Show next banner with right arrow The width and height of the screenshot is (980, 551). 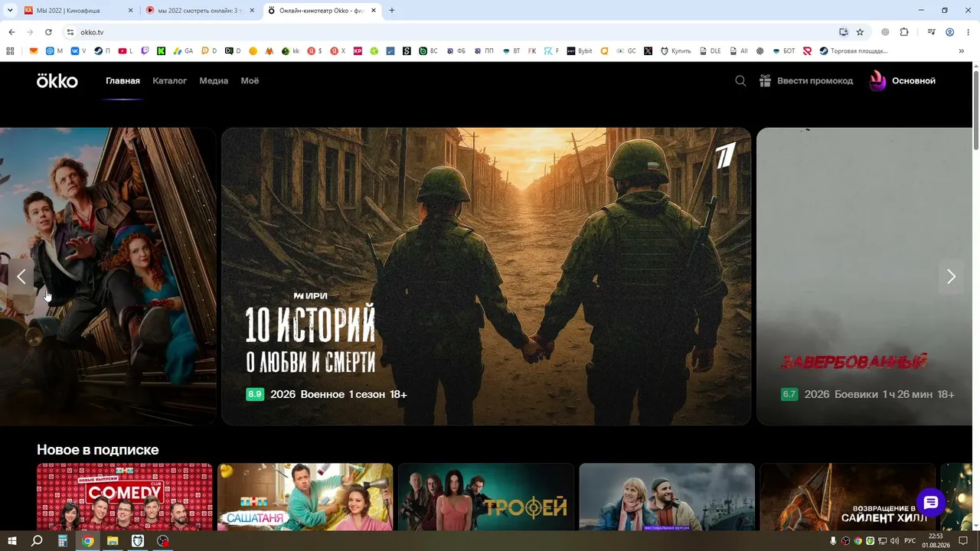tap(951, 276)
